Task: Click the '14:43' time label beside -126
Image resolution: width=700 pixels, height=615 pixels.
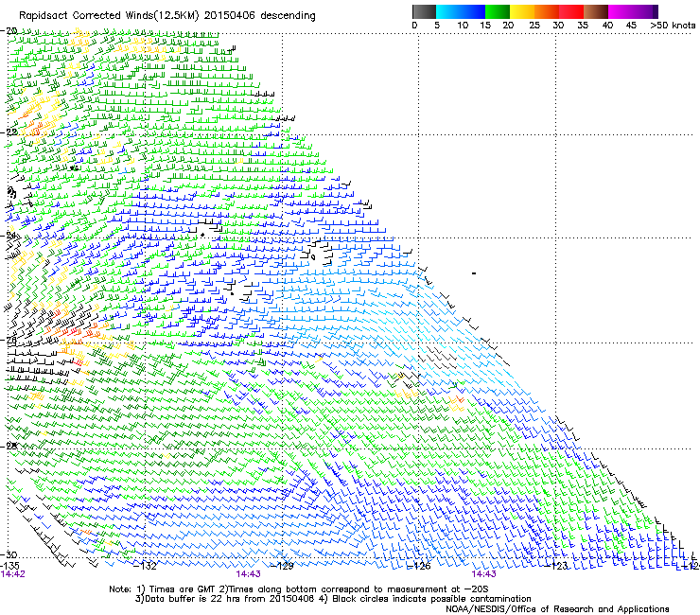Action: click(x=484, y=574)
